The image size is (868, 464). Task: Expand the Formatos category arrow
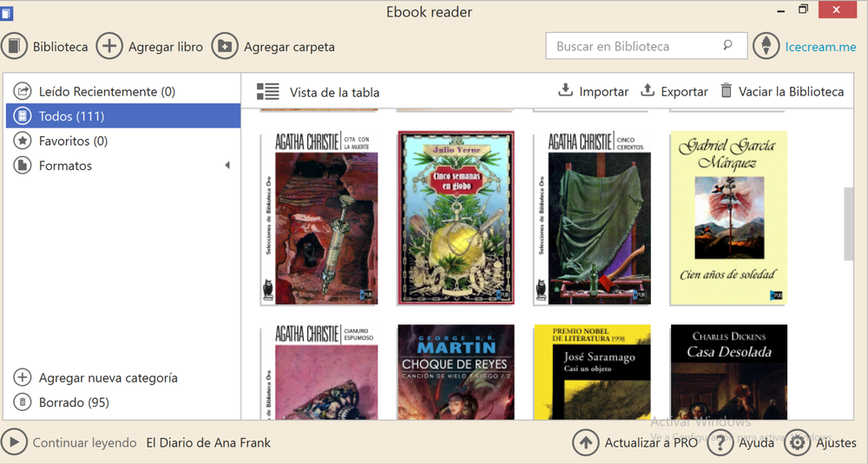[227, 166]
